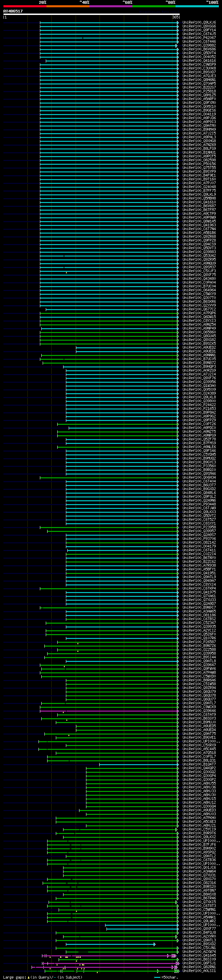The height and width of the screenshot is (980, 222).
Task: Pick the green ~80% identity color bar
Action: [x=154, y=6]
